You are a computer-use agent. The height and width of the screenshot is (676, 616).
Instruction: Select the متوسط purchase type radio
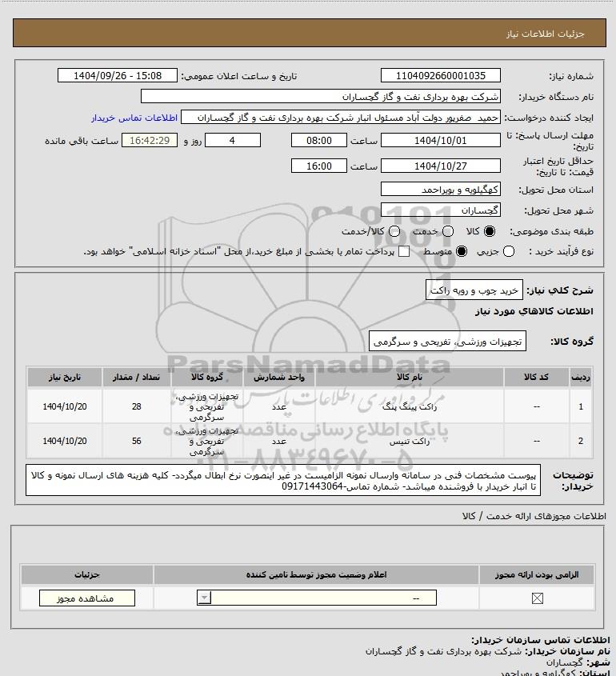[x=462, y=251]
